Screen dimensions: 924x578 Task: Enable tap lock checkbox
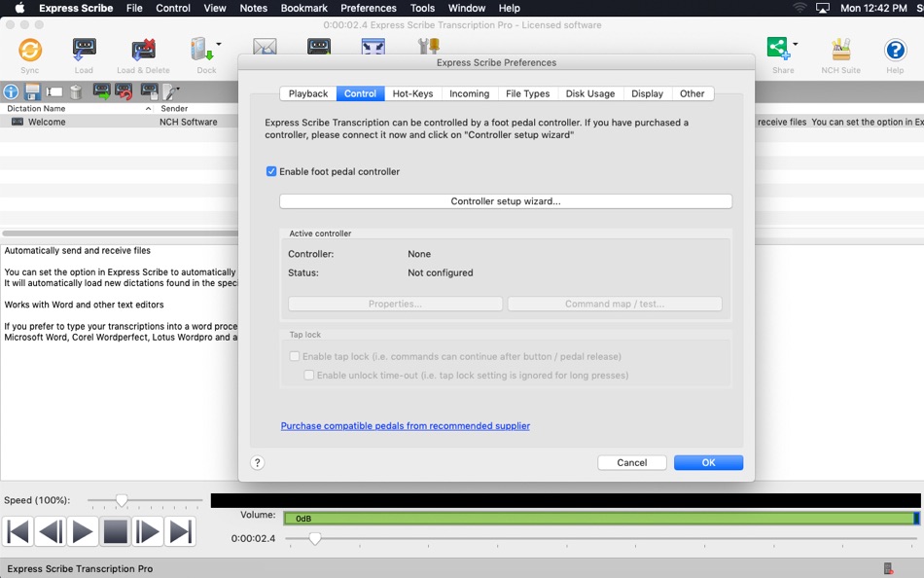295,356
